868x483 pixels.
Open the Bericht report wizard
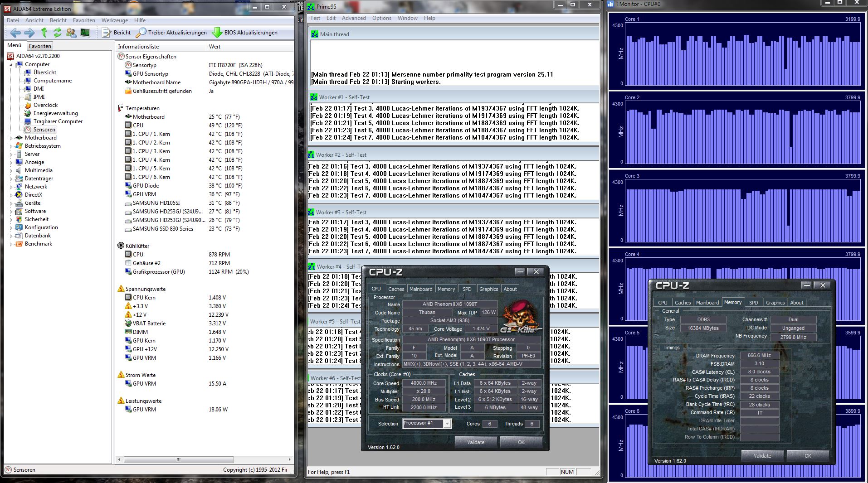click(x=117, y=33)
